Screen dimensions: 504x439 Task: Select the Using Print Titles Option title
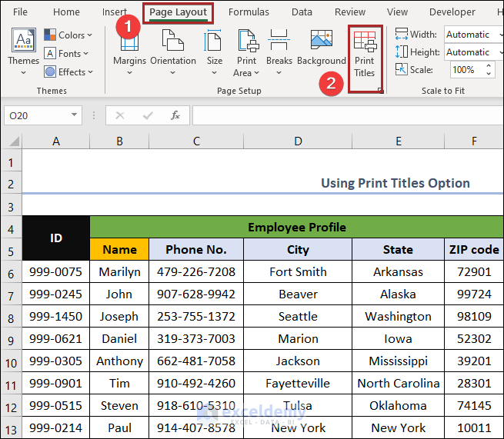(396, 183)
